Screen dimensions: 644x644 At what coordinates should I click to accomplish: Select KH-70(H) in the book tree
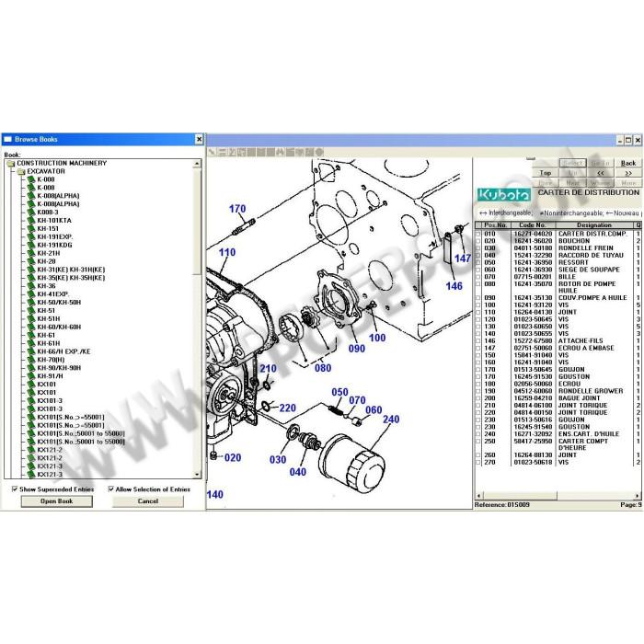(51, 360)
